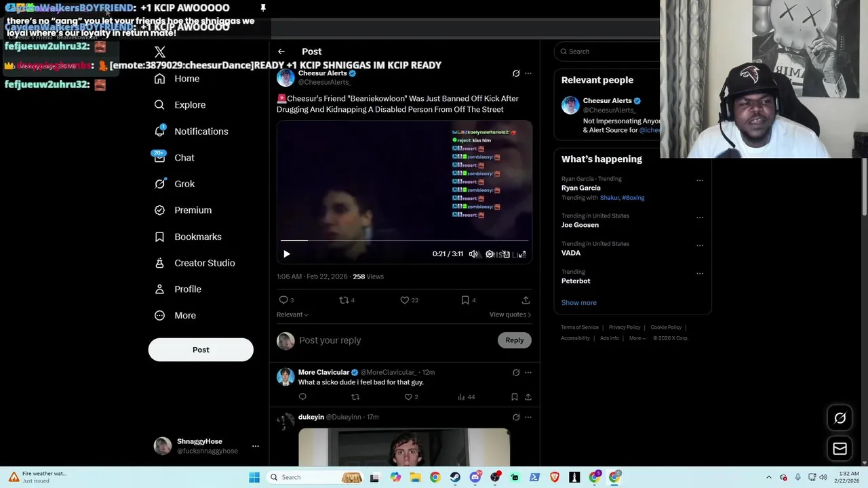Open View quotes link
Screen dimensions: 868x488
(510, 314)
